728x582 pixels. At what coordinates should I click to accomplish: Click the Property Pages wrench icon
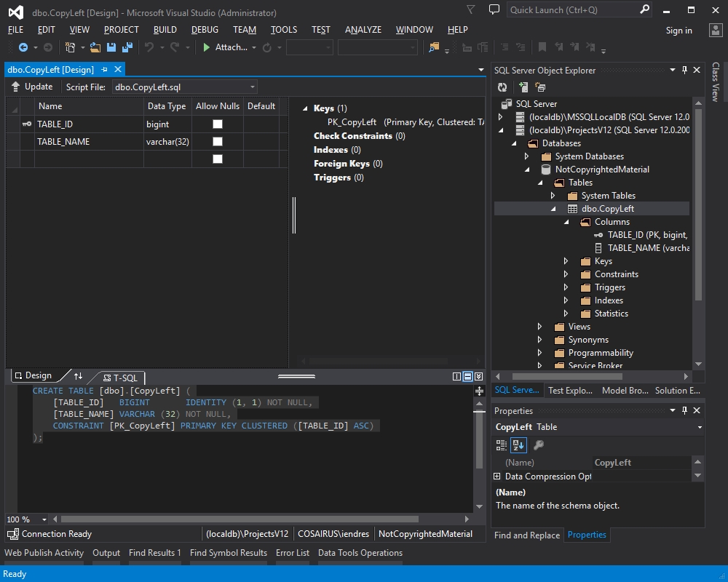pos(539,445)
